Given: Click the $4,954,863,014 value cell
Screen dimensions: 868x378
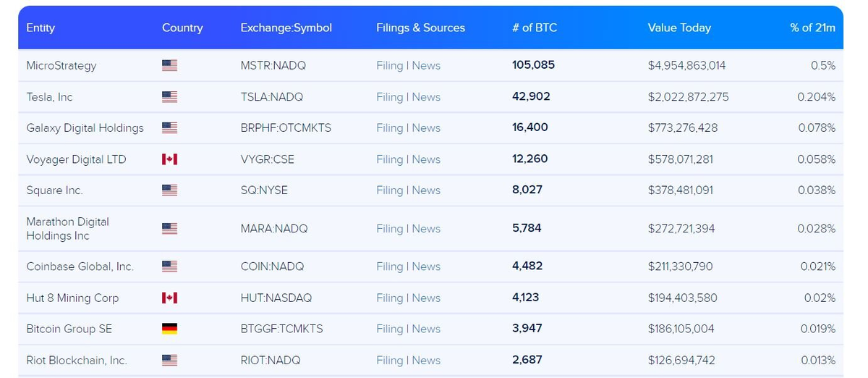Looking at the screenshot, I should pos(686,65).
